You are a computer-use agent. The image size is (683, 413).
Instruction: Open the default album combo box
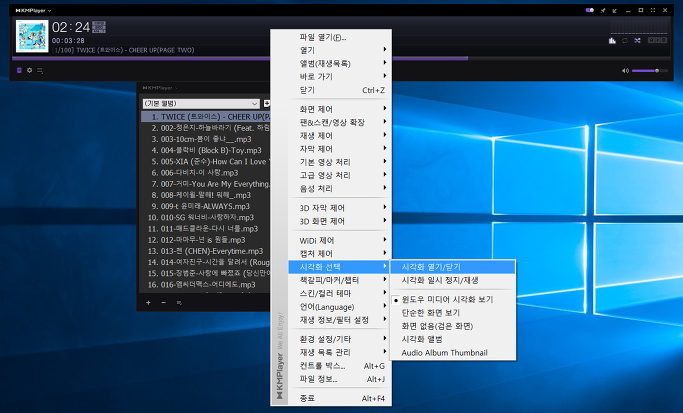(x=201, y=104)
